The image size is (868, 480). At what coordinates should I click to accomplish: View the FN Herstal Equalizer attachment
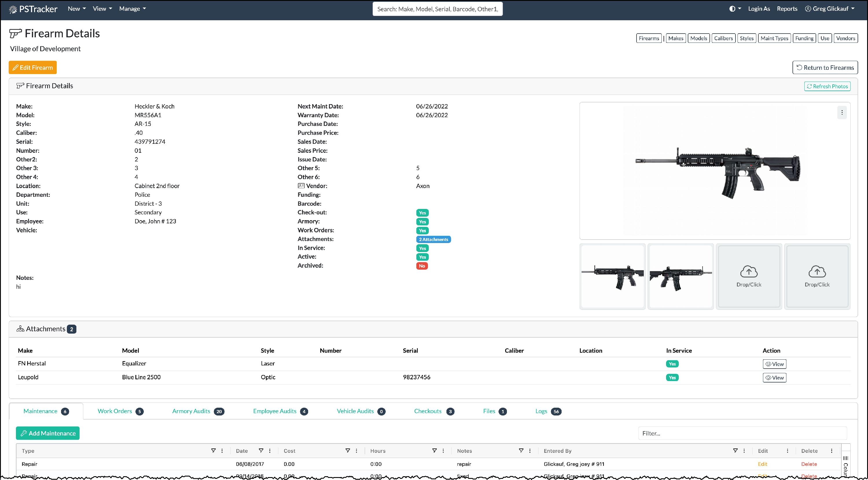click(774, 364)
